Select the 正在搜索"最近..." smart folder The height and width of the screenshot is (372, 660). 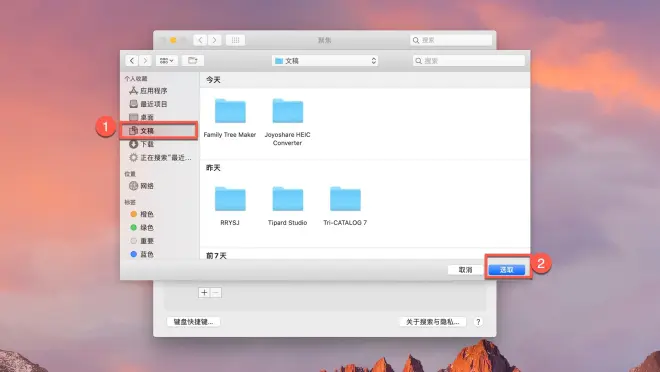coord(160,157)
